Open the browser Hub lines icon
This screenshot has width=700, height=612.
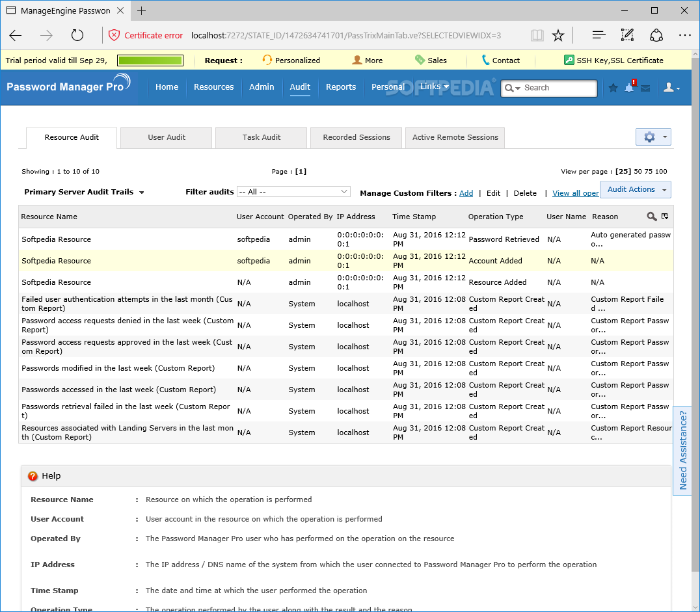pyautogui.click(x=599, y=35)
